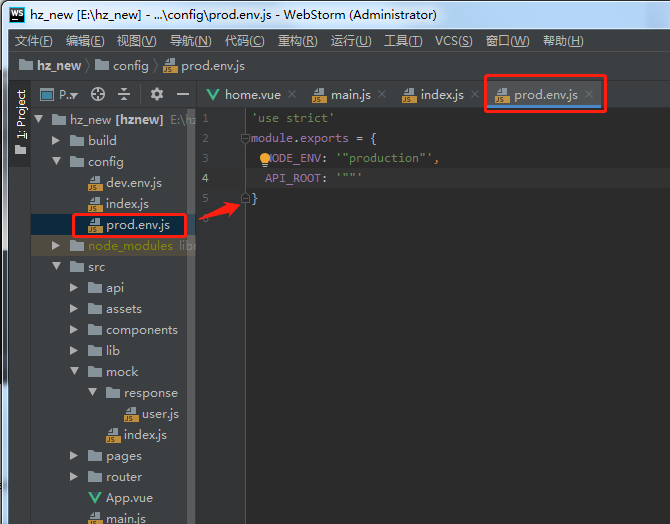Click the "production" string in editor
Screen dimensions: 670x524
tap(384, 158)
